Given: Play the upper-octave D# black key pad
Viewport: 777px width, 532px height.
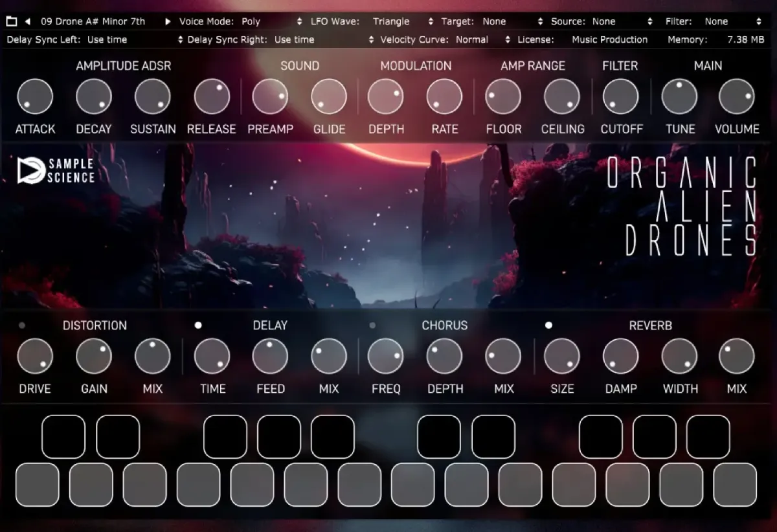Looking at the screenshot, I should [x=493, y=437].
